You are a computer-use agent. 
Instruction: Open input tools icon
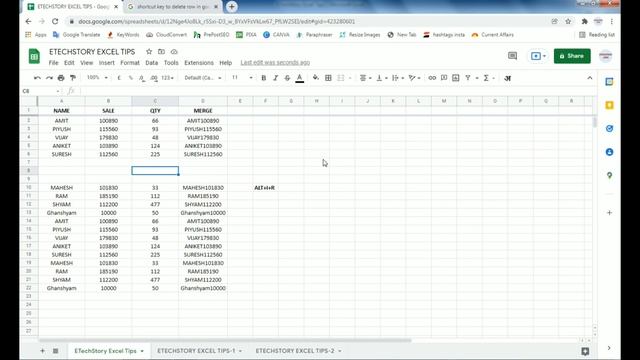click(x=507, y=78)
